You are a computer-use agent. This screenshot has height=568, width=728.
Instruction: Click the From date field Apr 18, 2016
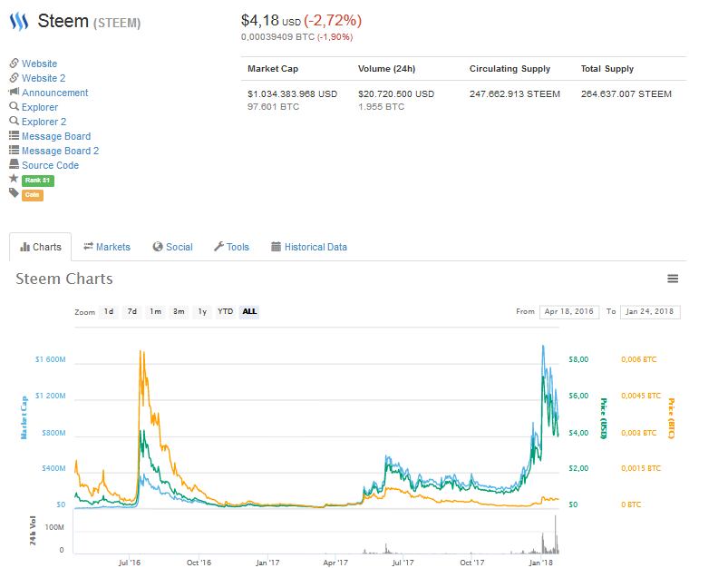(569, 312)
